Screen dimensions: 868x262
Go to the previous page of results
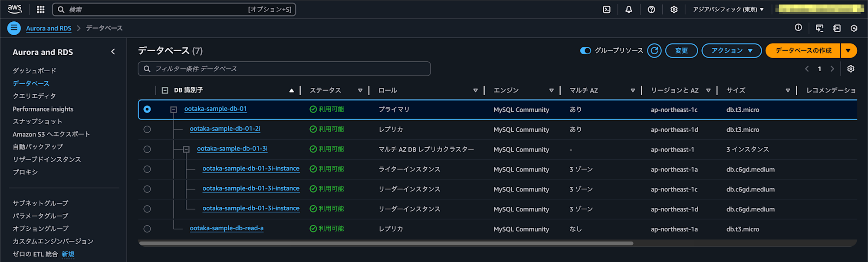(x=807, y=69)
